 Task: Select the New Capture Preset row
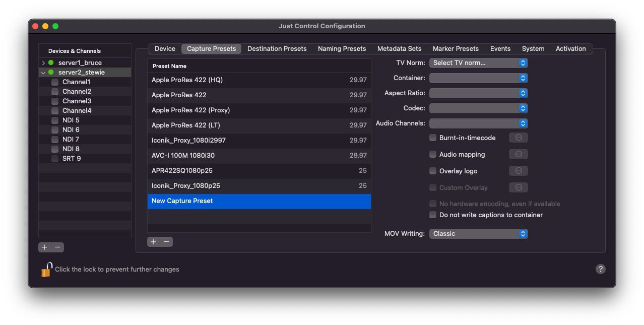click(259, 201)
